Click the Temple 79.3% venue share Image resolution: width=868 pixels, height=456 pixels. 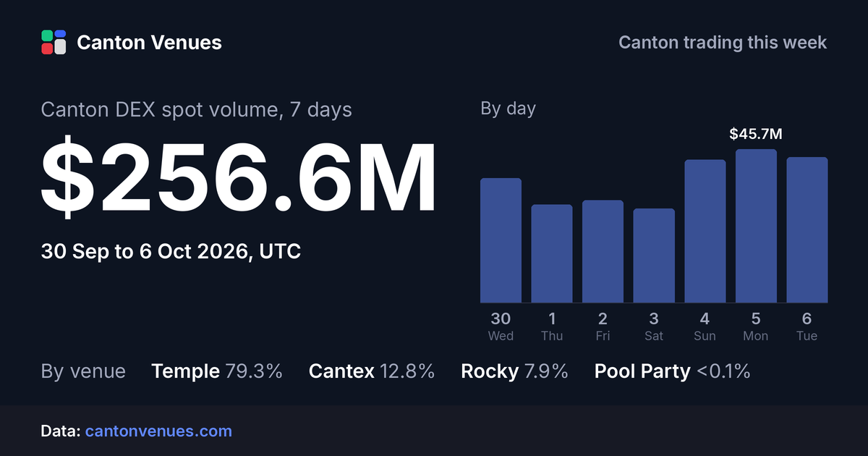[216, 372]
